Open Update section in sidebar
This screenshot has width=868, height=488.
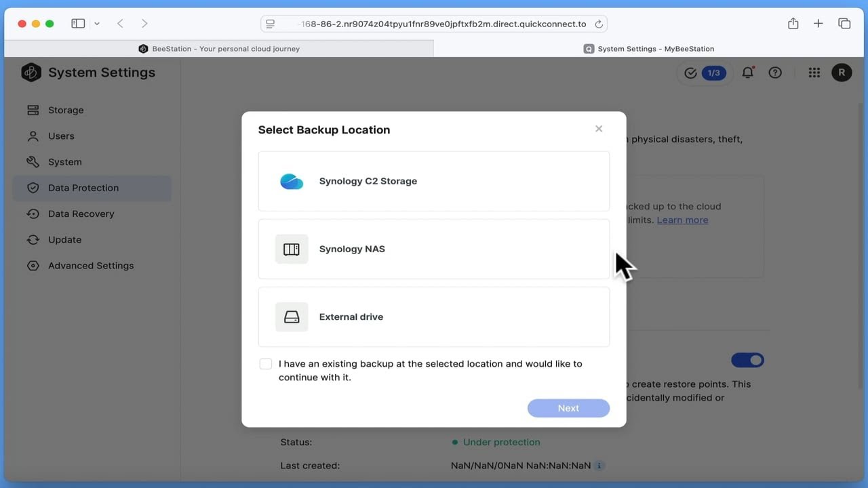point(92,240)
